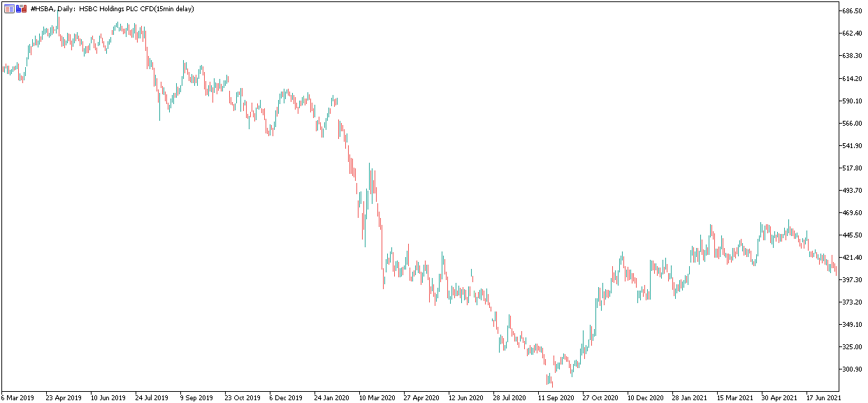Image resolution: width=868 pixels, height=403 pixels.
Task: Click the #HSBA Daily chart title text
Action: coord(113,8)
